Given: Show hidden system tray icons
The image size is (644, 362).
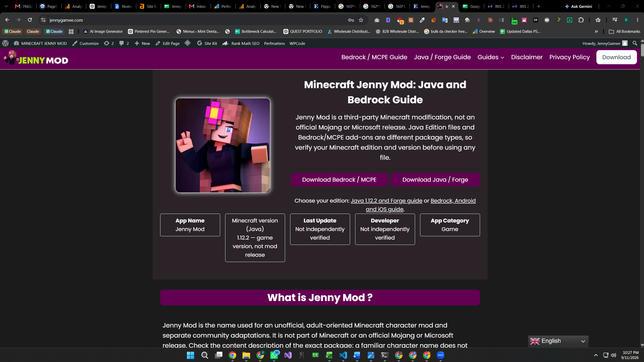Looking at the screenshot, I should pos(596,355).
